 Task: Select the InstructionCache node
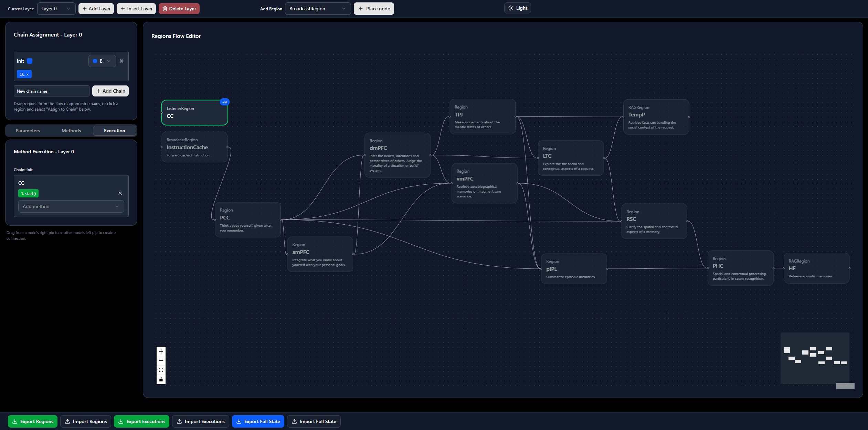(x=194, y=147)
